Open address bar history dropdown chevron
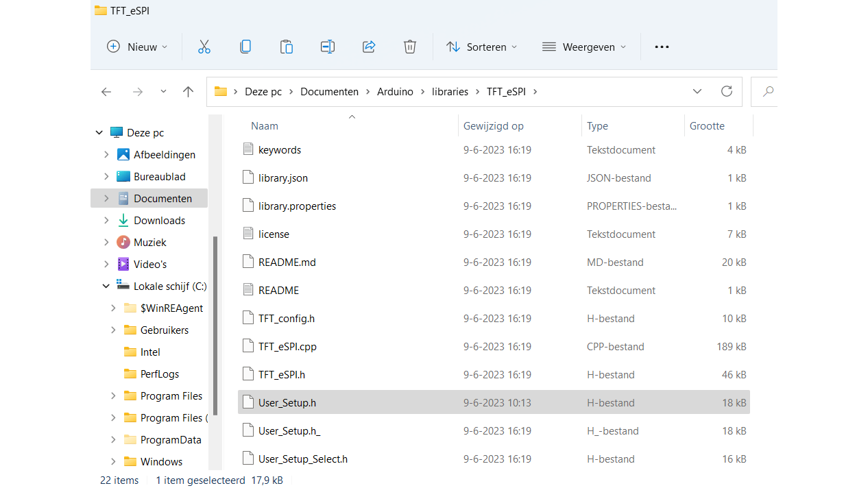The width and height of the screenshot is (868, 488). tap(697, 91)
